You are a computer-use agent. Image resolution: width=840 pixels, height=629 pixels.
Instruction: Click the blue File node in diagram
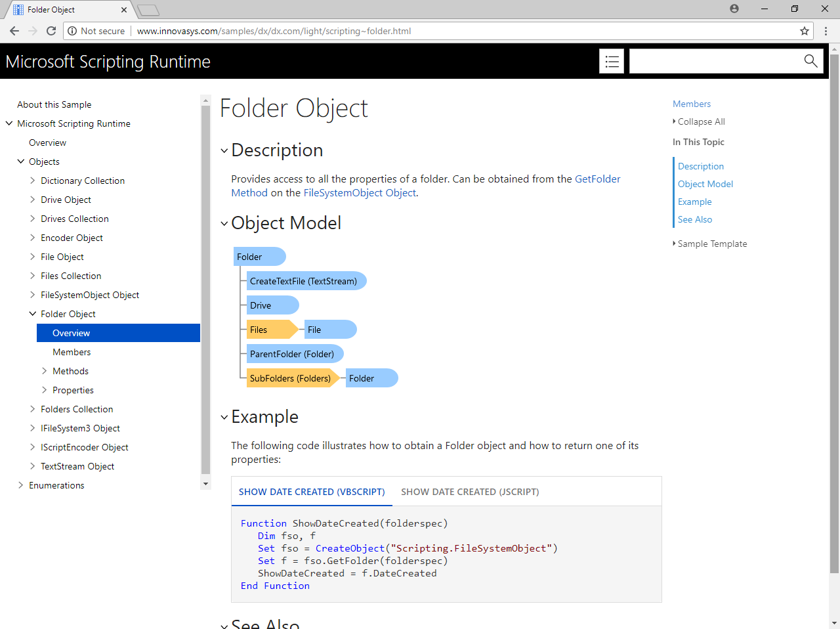331,330
